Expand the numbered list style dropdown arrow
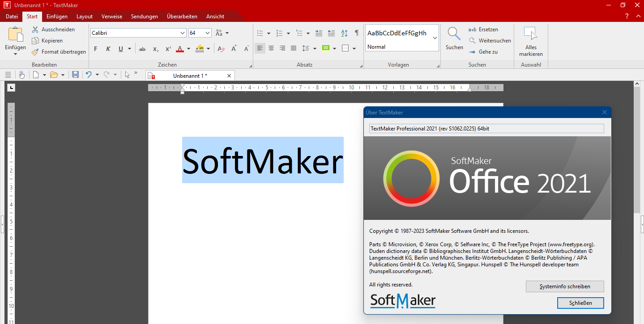Screen dimensions: 644x324 [x=288, y=34]
